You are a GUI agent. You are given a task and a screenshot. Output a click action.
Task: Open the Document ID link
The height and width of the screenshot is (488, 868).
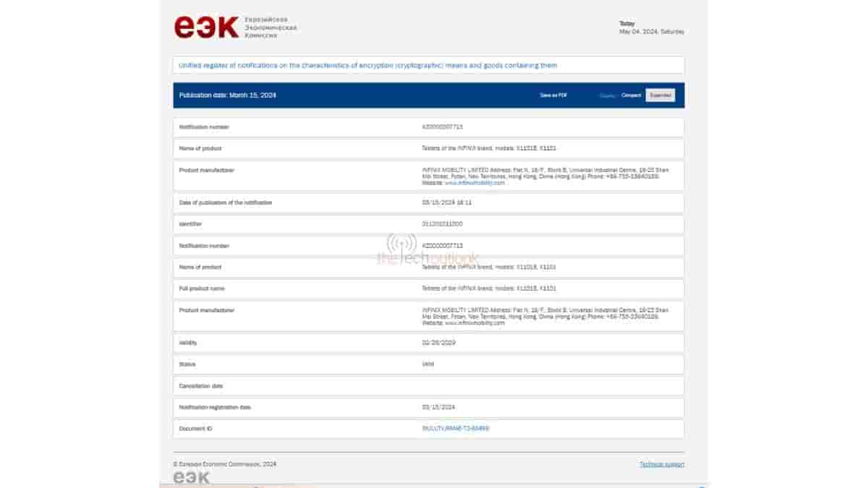(456, 429)
